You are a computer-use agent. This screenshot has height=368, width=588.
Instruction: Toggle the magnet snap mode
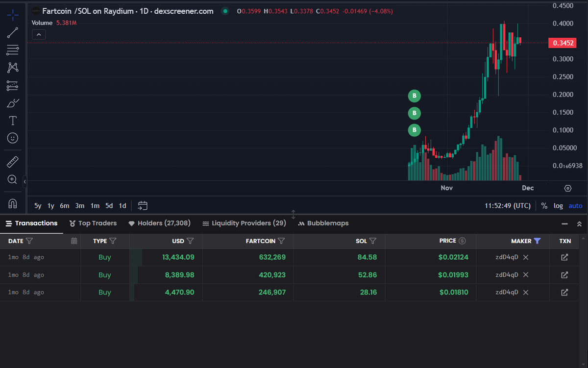click(x=13, y=203)
